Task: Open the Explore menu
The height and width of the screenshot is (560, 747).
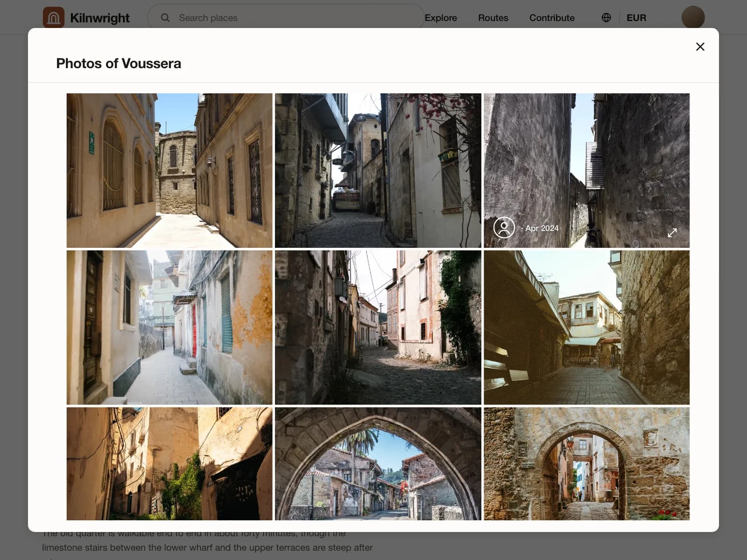Action: (441, 18)
